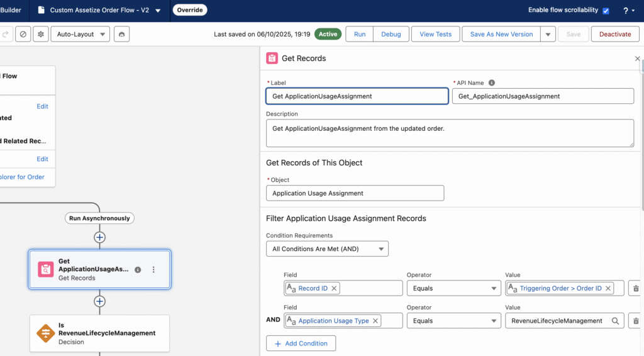Click the Add Condition button
This screenshot has height=356, width=644.
(301, 343)
